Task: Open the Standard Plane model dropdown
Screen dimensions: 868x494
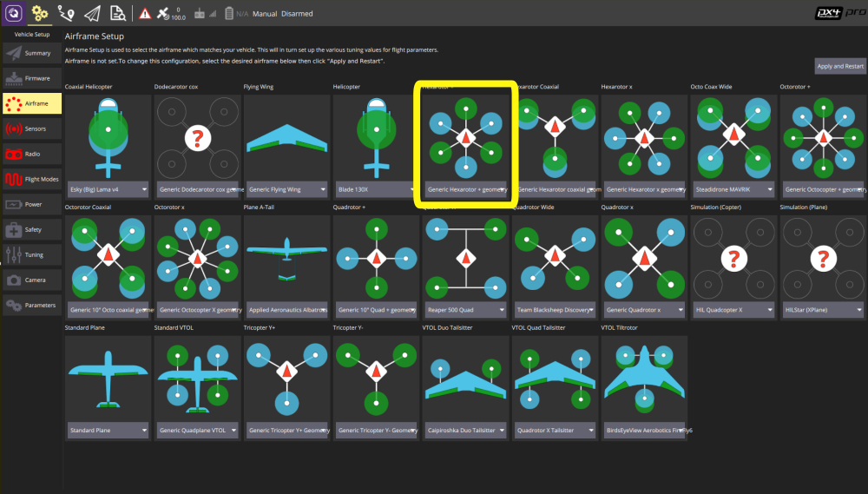Action: [108, 431]
